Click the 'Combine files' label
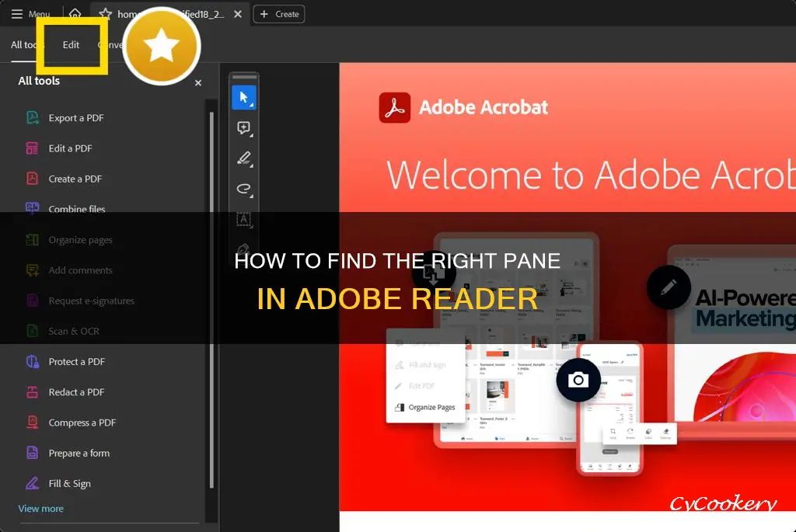The height and width of the screenshot is (532, 796). pyautogui.click(x=77, y=208)
